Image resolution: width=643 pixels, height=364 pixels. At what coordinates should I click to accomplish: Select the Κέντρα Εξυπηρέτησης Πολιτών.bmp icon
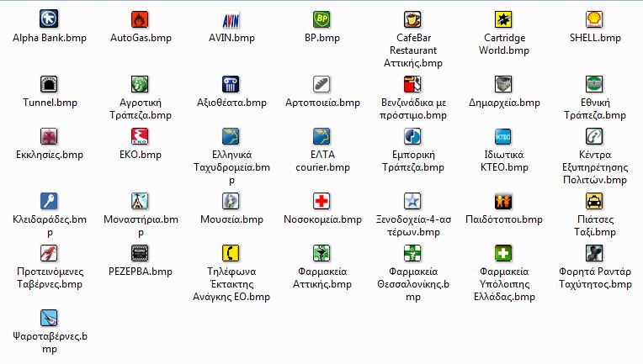pyautogui.click(x=595, y=136)
